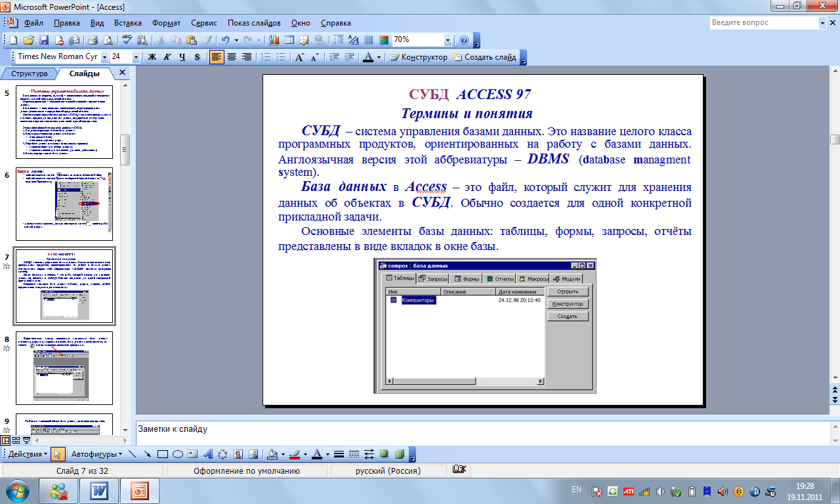The height and width of the screenshot is (504, 840).
Task: Center the text alignment
Action: point(232,57)
